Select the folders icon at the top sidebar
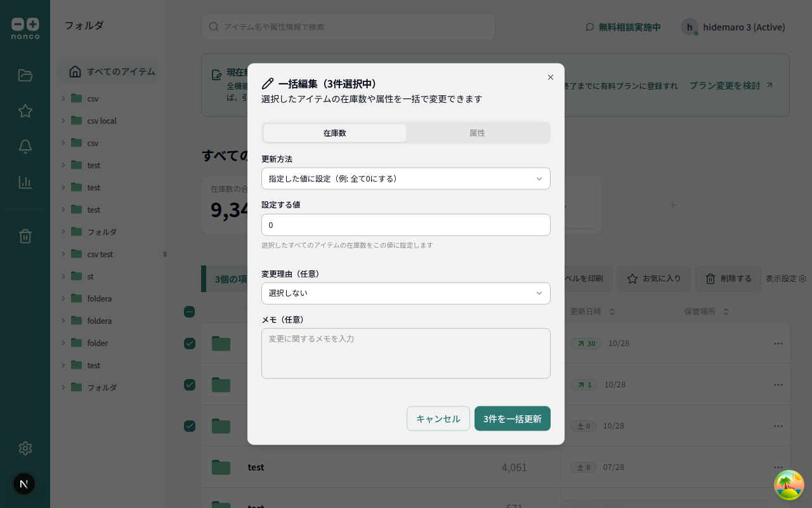 tap(25, 75)
